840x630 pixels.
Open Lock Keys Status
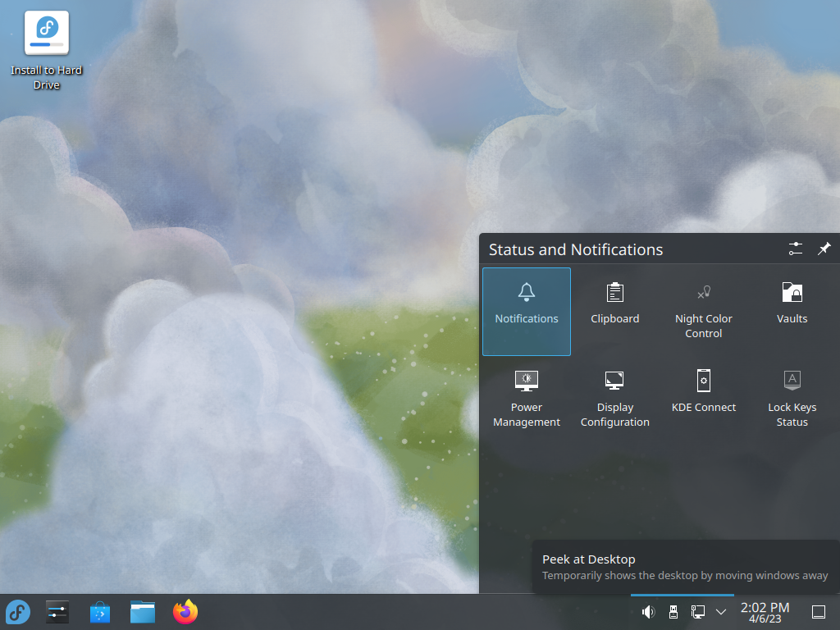(x=792, y=399)
